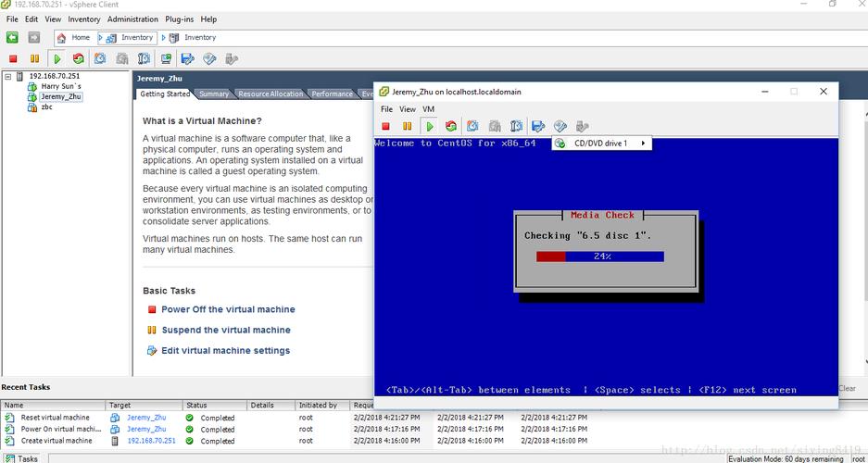
Task: Open the Help menu
Action: pos(208,19)
